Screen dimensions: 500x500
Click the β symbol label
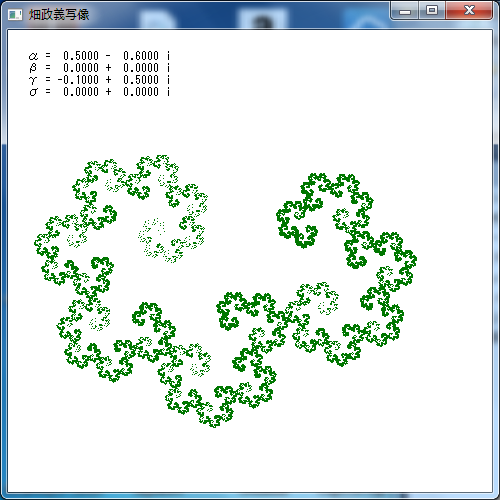pos(33,68)
